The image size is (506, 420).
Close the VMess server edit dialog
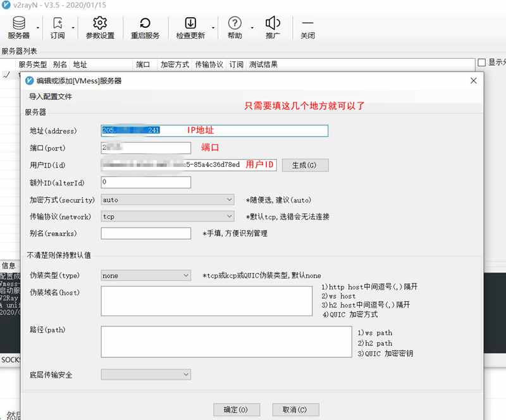click(x=473, y=81)
